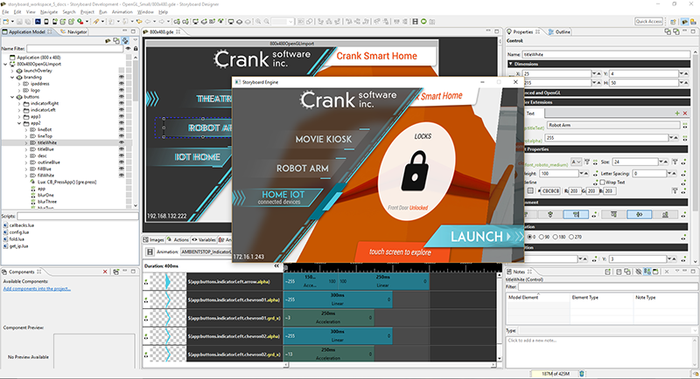The width and height of the screenshot is (700, 379).
Task: Click the CBCBCB text color swatch
Action: click(550, 191)
